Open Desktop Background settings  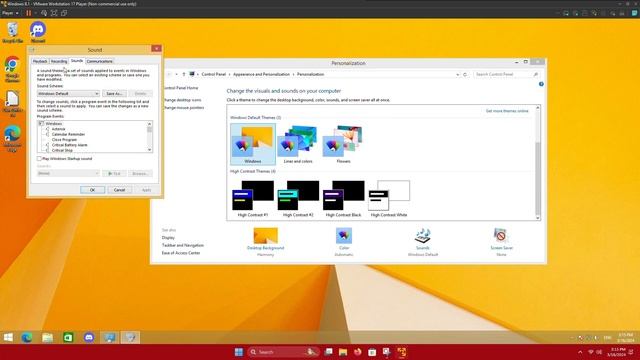tap(265, 241)
